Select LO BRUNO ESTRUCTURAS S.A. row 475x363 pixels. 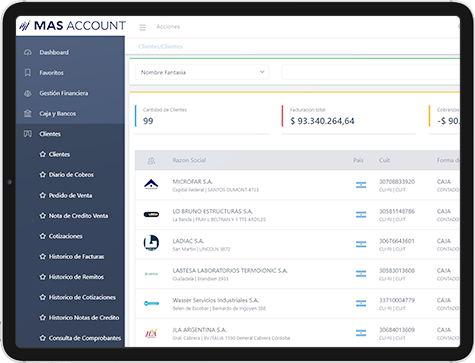tap(297, 215)
